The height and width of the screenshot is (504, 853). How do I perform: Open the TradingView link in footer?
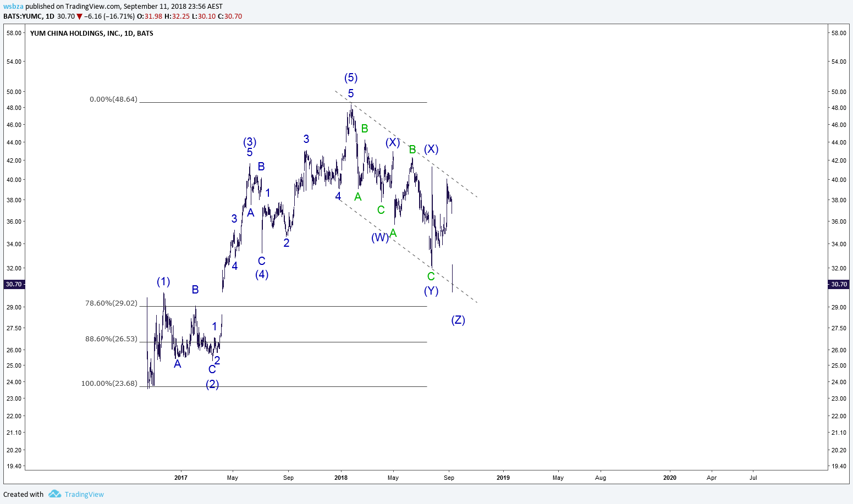pyautogui.click(x=84, y=494)
